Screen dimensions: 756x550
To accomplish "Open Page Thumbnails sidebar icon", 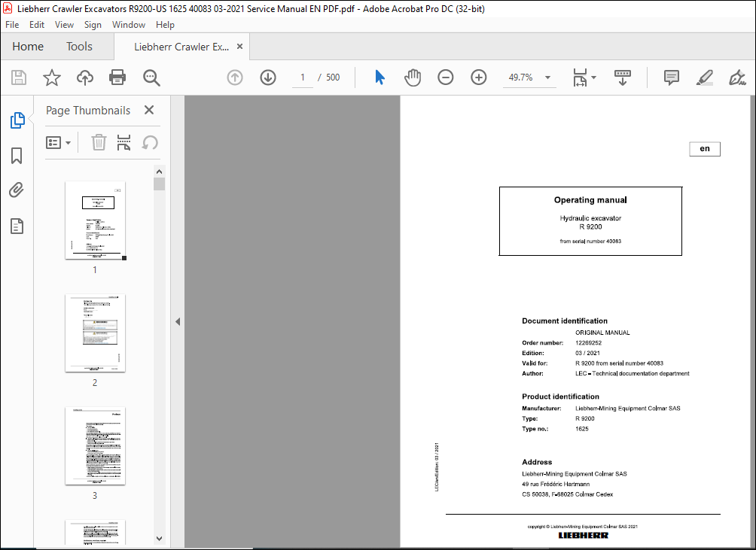I will (17, 120).
